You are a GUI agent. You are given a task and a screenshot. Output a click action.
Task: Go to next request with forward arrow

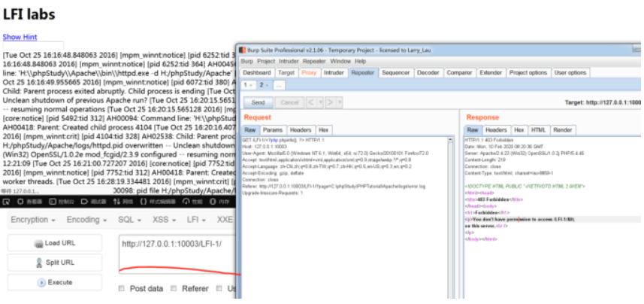pyautogui.click(x=330, y=102)
